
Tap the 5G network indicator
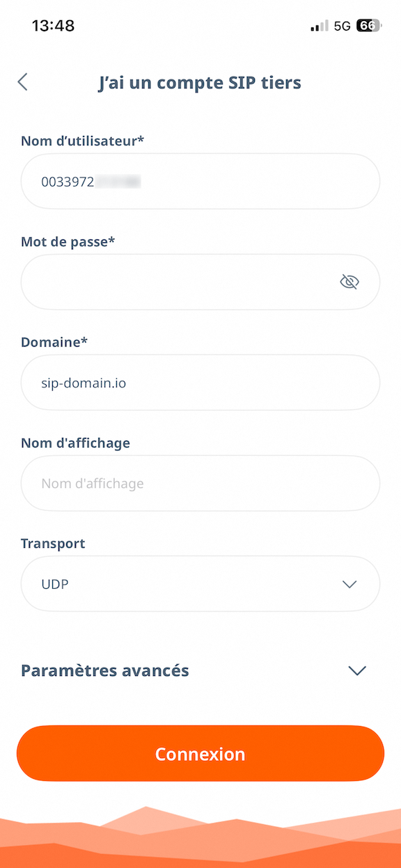pyautogui.click(x=342, y=25)
